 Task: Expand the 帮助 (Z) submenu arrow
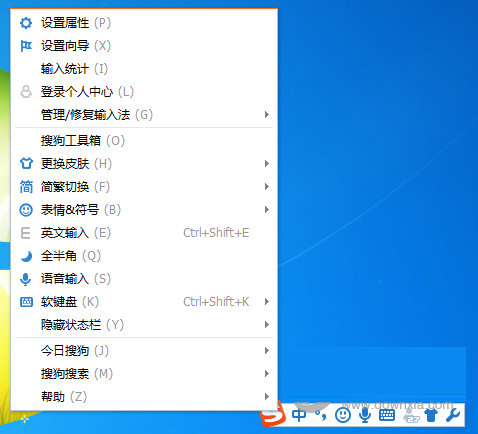pyautogui.click(x=266, y=397)
